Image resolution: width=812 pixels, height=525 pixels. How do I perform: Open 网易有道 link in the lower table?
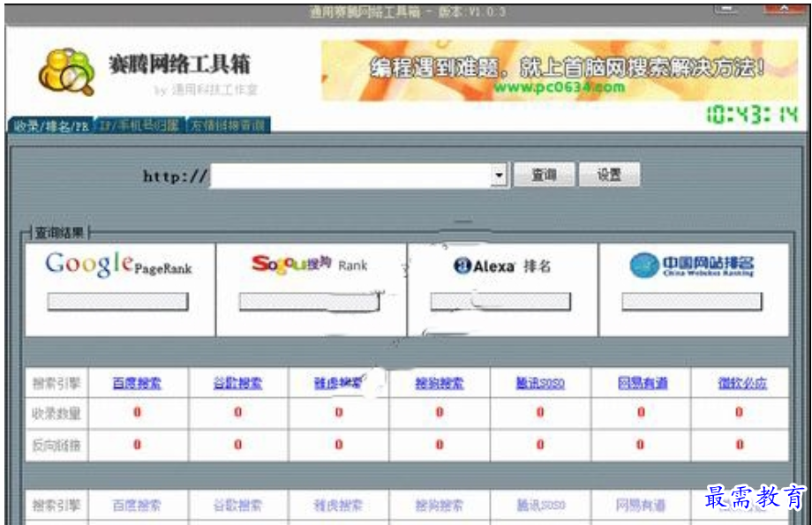[641, 505]
